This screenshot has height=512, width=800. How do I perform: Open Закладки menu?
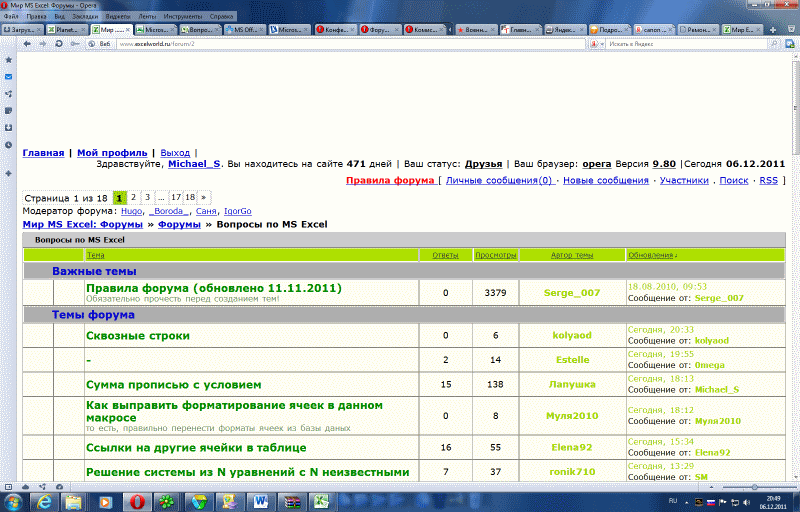coord(85,16)
